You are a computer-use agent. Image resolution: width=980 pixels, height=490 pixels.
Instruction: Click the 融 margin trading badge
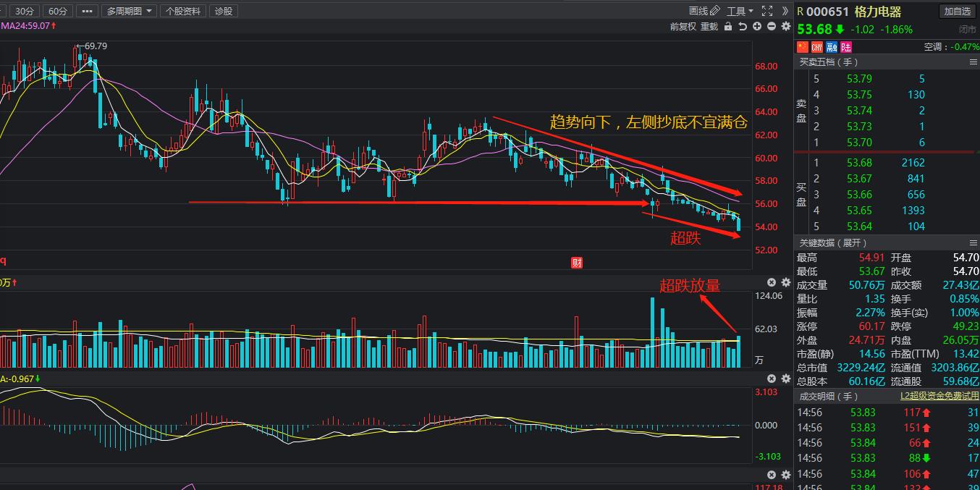[x=831, y=46]
